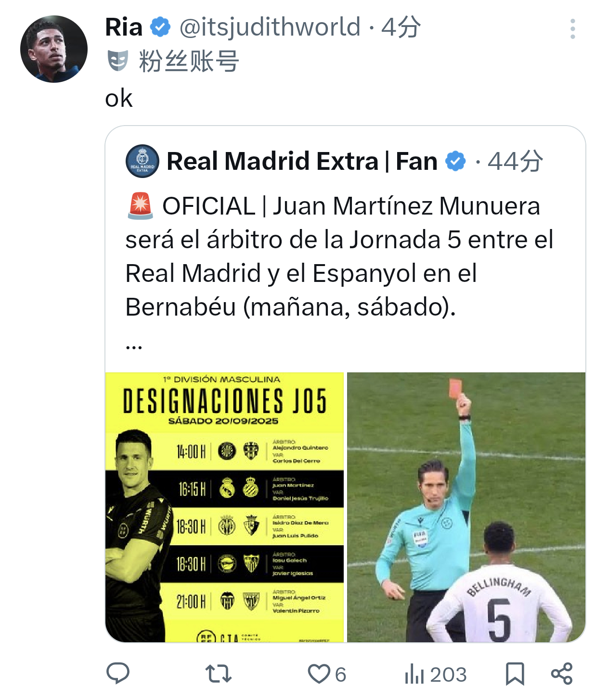Open the share icon
Image resolution: width=595 pixels, height=700 pixels.
561,674
